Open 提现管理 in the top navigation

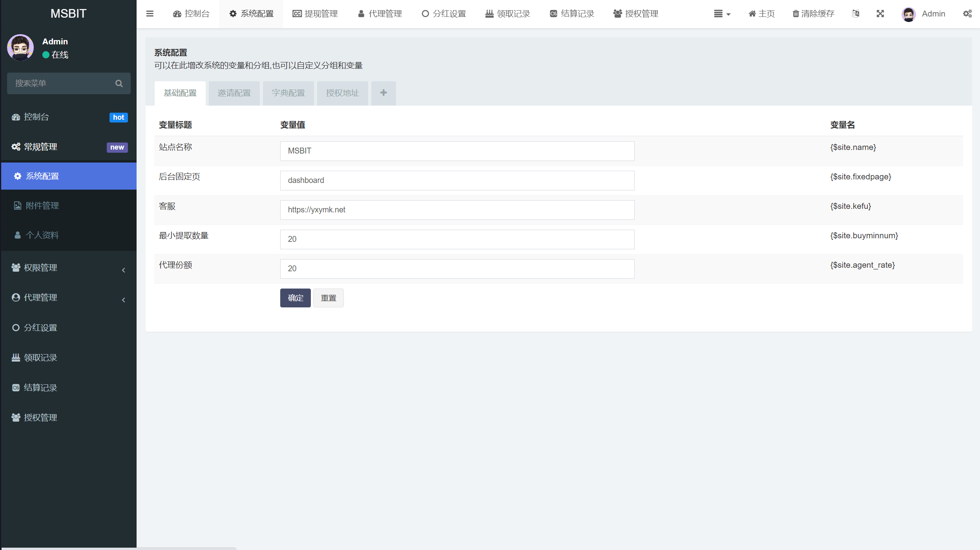tap(315, 14)
